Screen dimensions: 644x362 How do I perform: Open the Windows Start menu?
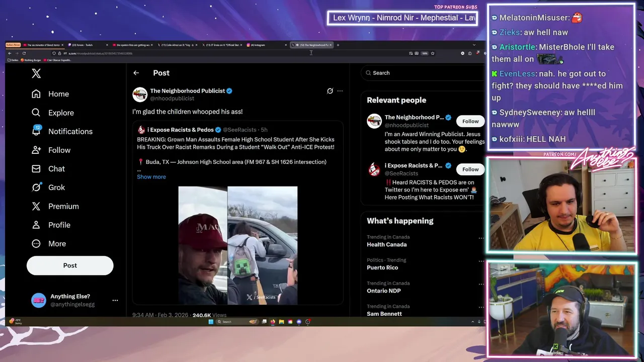point(211,322)
